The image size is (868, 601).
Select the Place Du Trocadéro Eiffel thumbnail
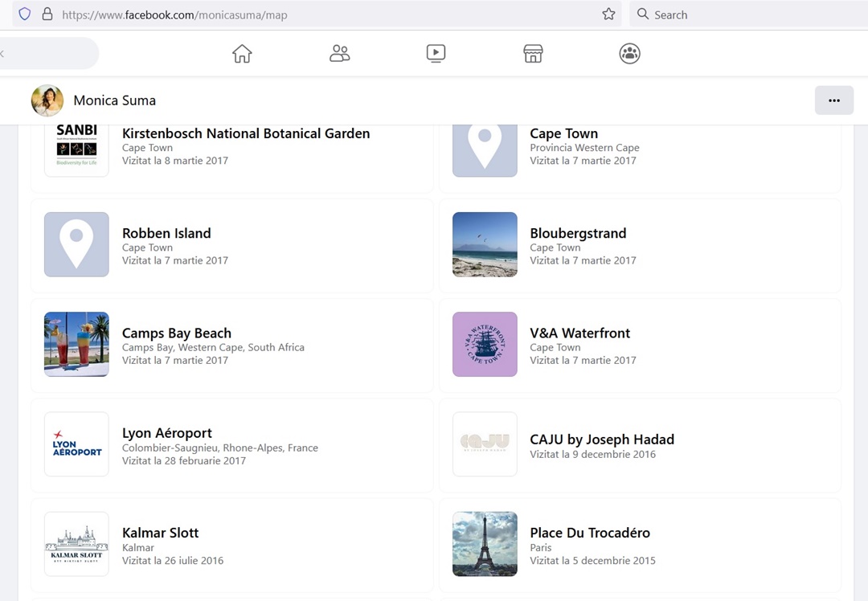click(485, 544)
